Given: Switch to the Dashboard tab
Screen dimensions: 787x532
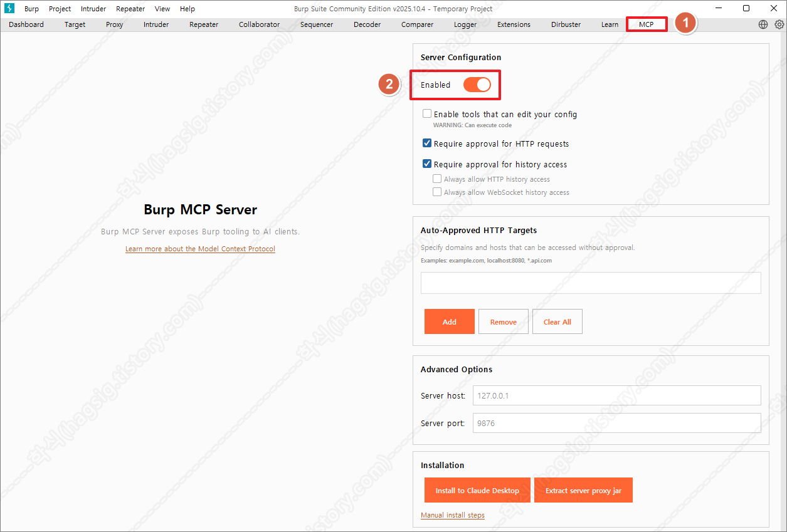Looking at the screenshot, I should [x=26, y=24].
